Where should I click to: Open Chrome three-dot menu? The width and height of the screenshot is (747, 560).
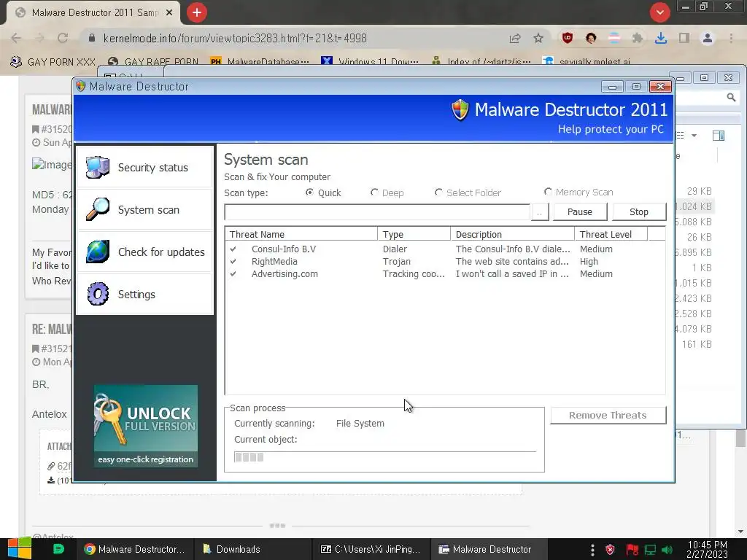[x=731, y=38]
